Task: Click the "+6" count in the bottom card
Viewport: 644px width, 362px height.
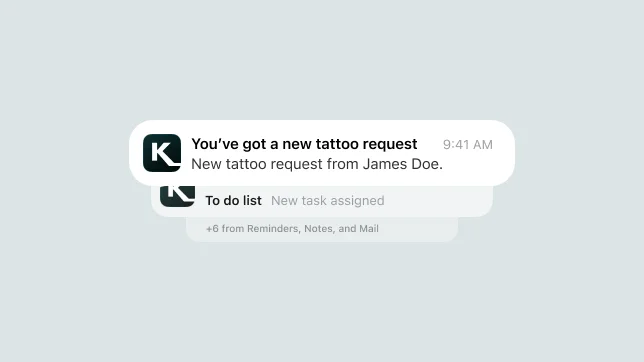Action: (212, 229)
